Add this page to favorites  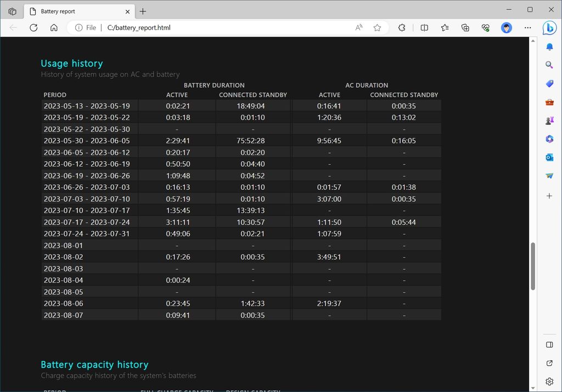point(377,27)
